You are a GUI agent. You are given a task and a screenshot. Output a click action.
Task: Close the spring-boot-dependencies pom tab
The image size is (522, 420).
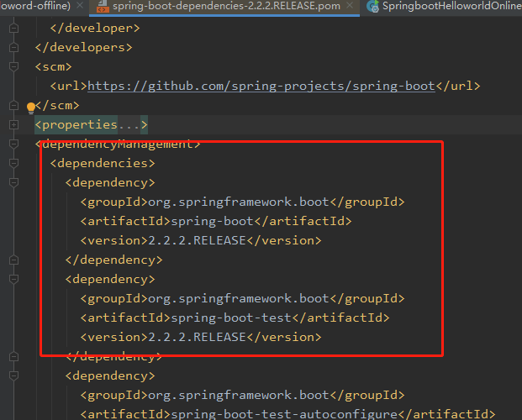(350, 5)
